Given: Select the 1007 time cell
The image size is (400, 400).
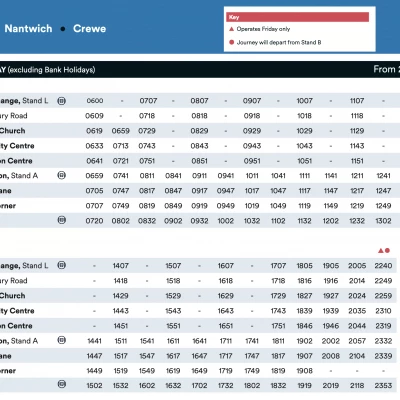Looking at the screenshot, I should point(305,101).
